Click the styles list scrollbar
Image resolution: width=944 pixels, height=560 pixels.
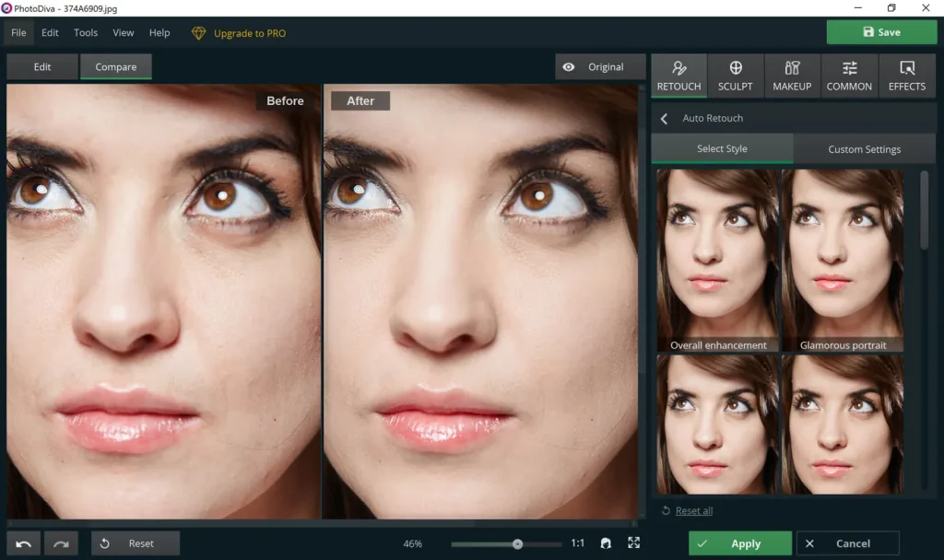[x=924, y=211]
